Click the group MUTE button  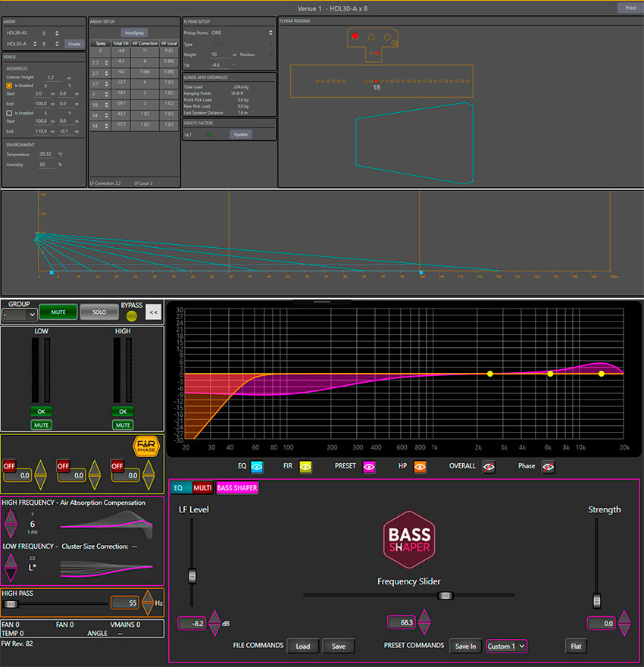(x=58, y=312)
